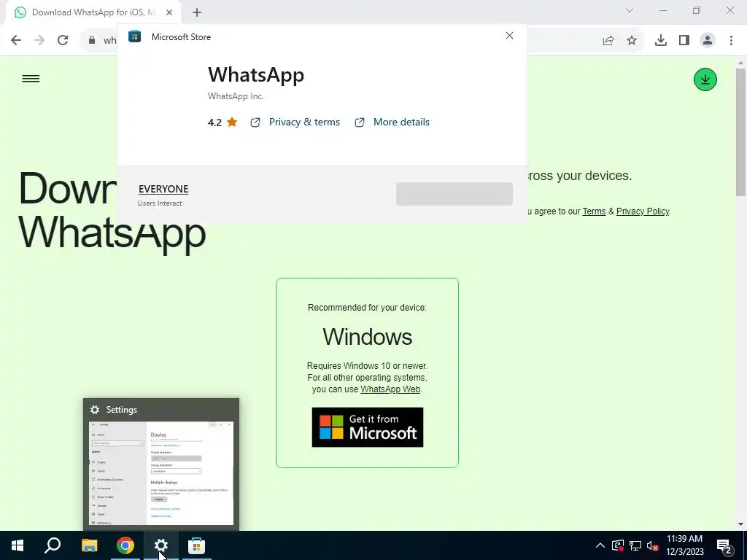Open the Windows Start menu
Viewport: 747px width, 560px height.
pyautogui.click(x=18, y=545)
